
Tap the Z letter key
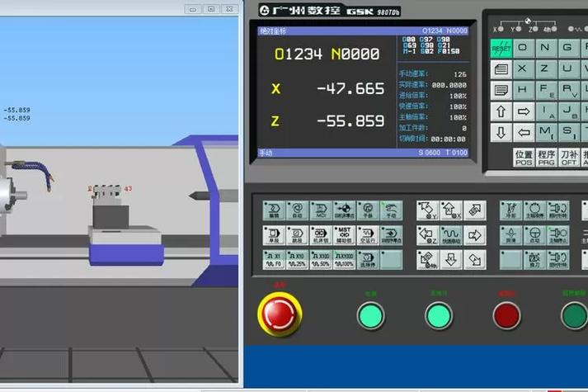pyautogui.click(x=546, y=70)
